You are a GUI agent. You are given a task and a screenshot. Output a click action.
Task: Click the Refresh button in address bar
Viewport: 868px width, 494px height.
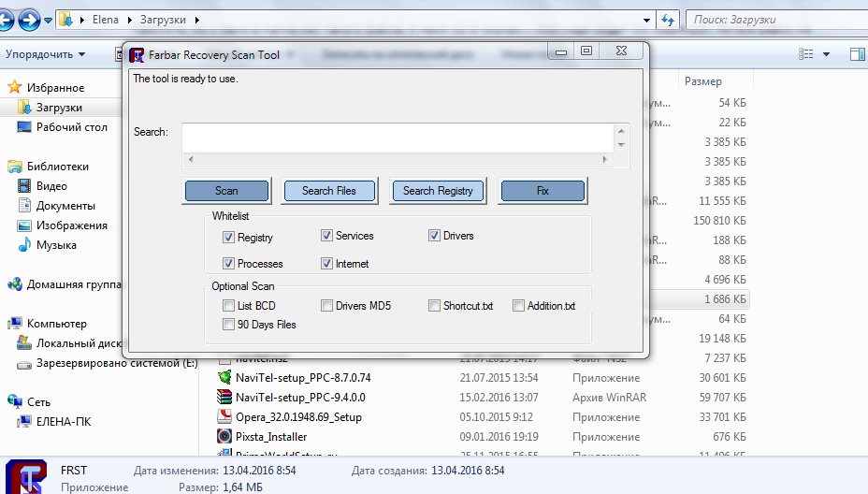point(668,21)
